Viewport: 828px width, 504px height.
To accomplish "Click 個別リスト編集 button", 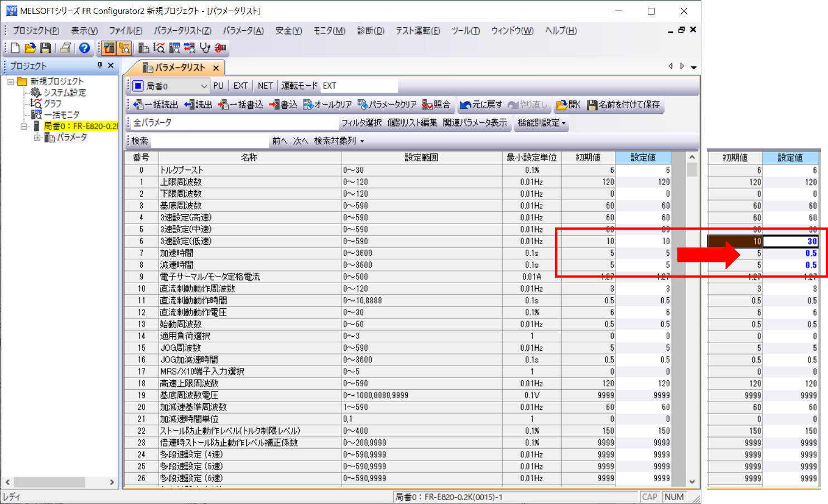I will pos(412,123).
